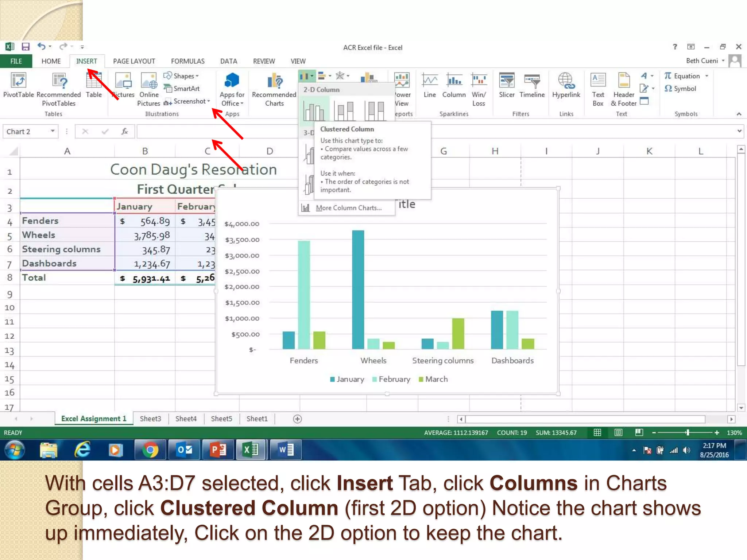
Task: Add a new sheet with plus icon
Action: point(297,419)
